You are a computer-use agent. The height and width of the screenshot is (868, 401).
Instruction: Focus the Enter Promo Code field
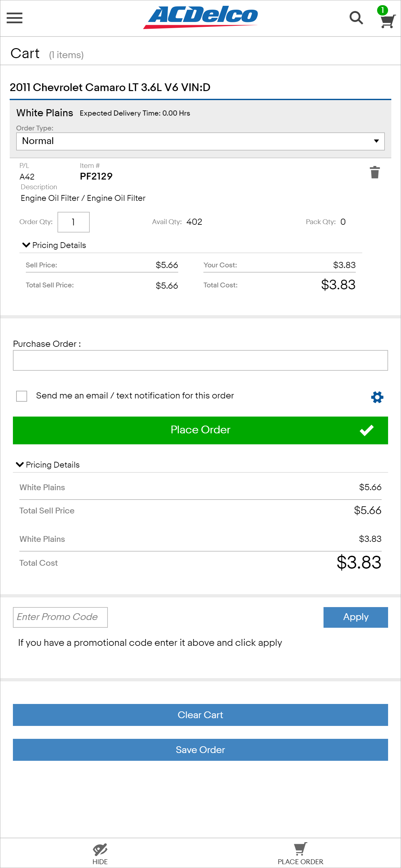tap(60, 617)
